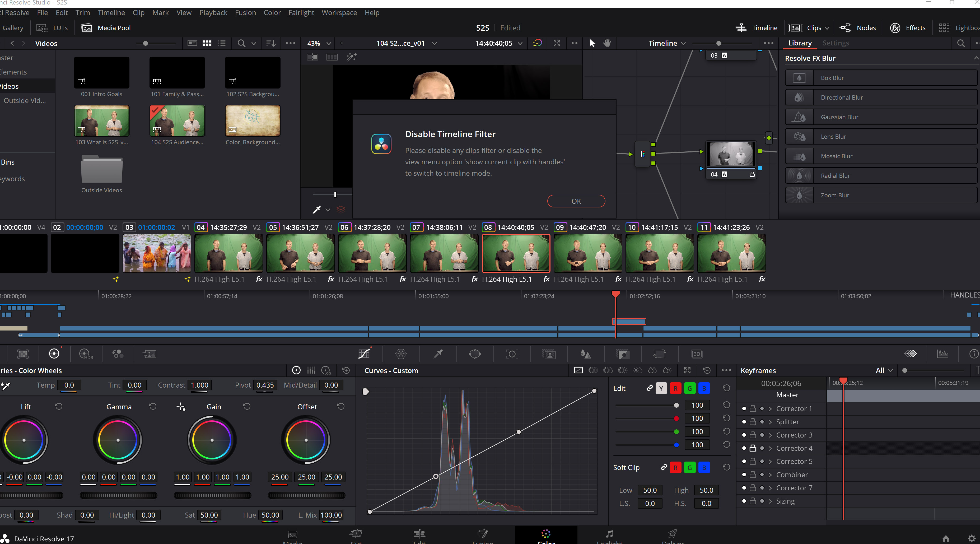This screenshot has width=980, height=544.
Task: Adjust Y curve intensity slider
Action: click(x=676, y=405)
